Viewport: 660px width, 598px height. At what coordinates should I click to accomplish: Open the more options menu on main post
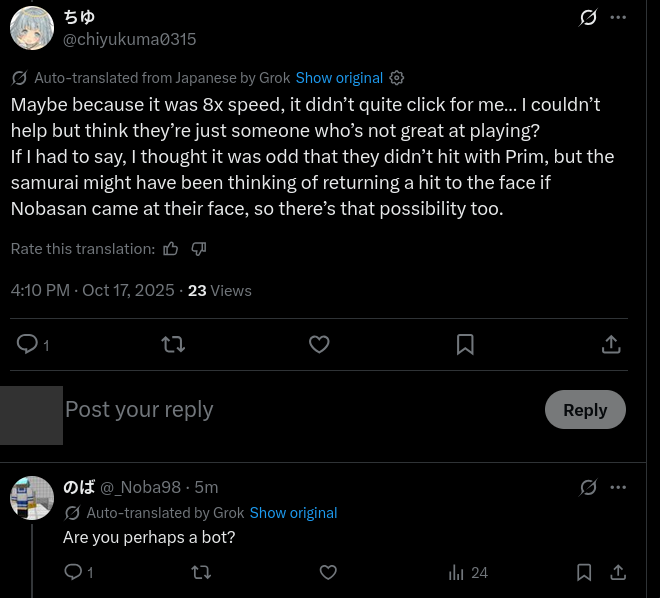pos(618,18)
